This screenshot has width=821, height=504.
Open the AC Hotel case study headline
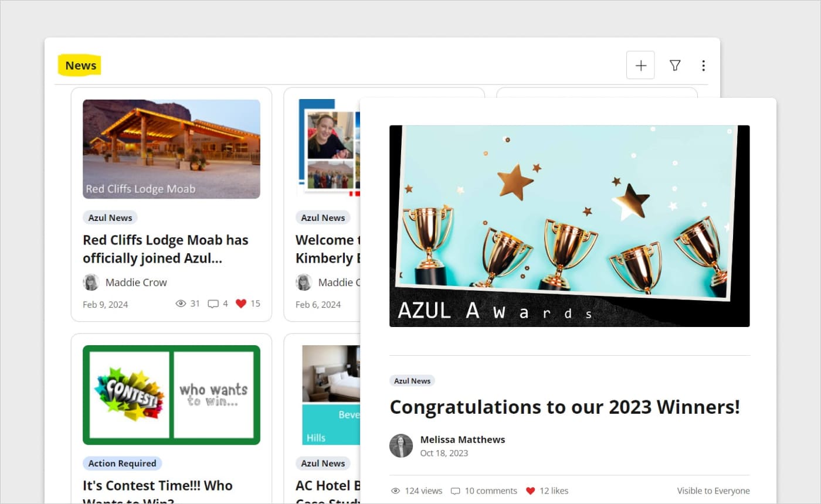328,492
